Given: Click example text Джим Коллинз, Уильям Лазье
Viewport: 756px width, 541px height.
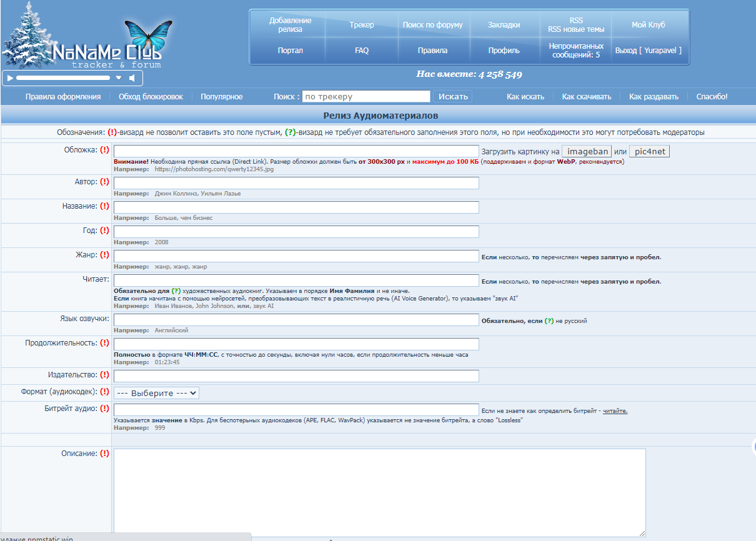Looking at the screenshot, I should click(x=197, y=194).
